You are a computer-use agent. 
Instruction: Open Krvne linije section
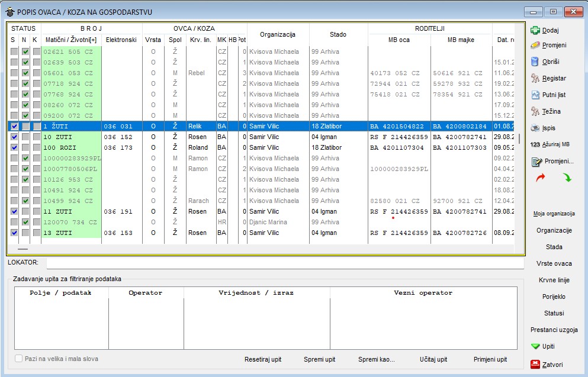554,280
